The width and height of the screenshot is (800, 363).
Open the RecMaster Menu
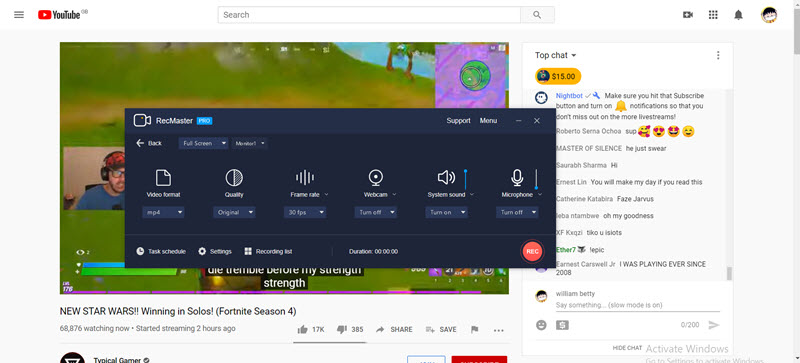(x=488, y=120)
